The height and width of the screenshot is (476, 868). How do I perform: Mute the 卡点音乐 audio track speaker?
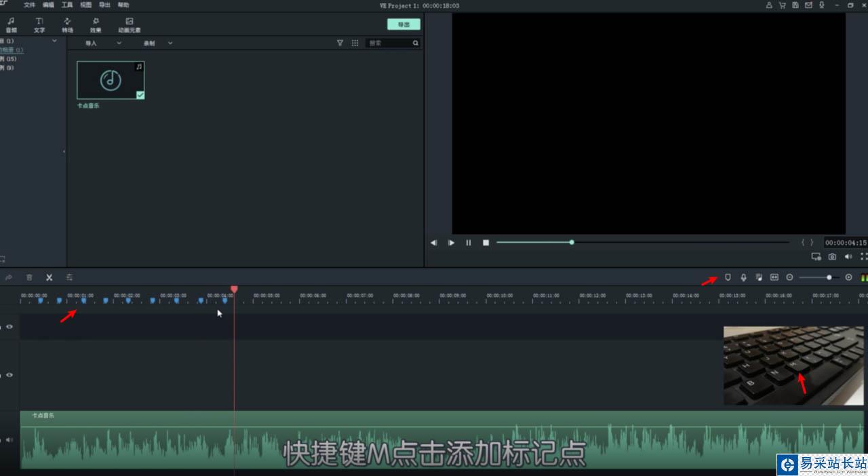point(9,439)
